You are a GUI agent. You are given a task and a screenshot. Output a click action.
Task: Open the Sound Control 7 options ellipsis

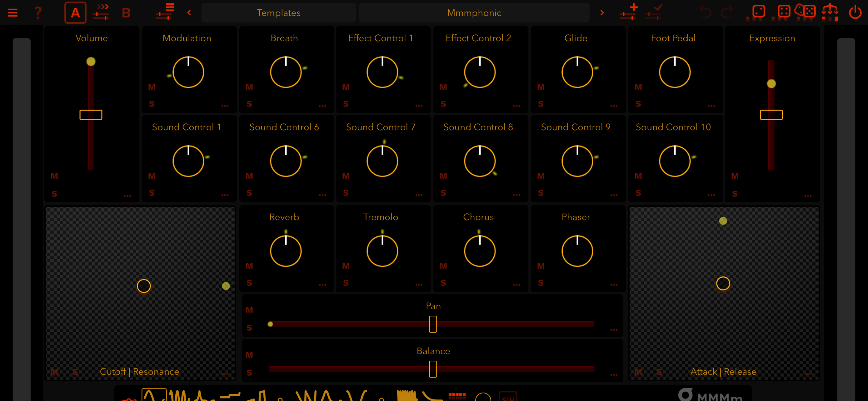419,195
